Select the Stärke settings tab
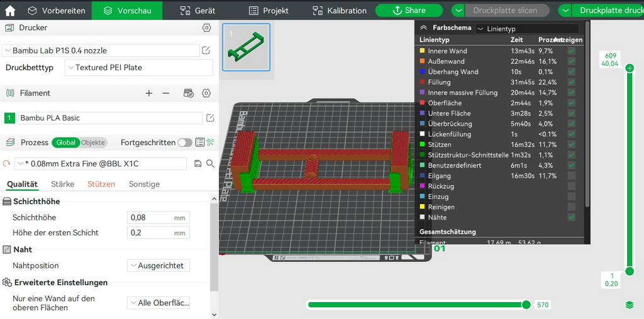Screen dimensions: 644x319 click(x=62, y=184)
